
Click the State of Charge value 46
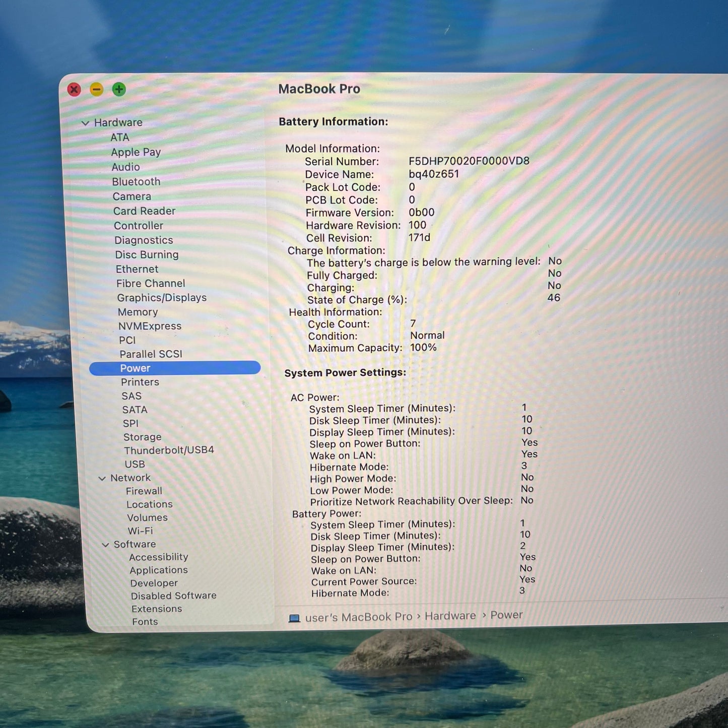tap(554, 298)
